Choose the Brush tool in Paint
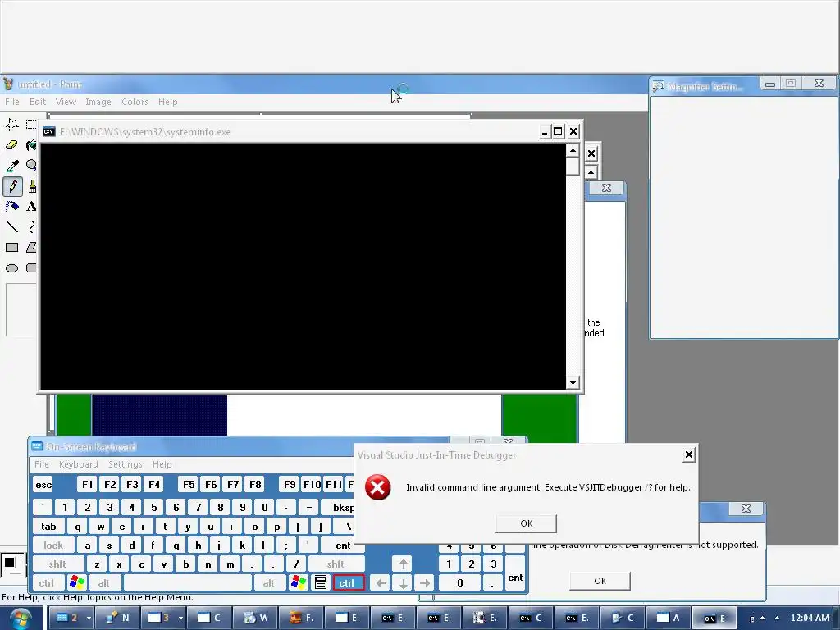This screenshot has height=630, width=840. click(x=31, y=186)
